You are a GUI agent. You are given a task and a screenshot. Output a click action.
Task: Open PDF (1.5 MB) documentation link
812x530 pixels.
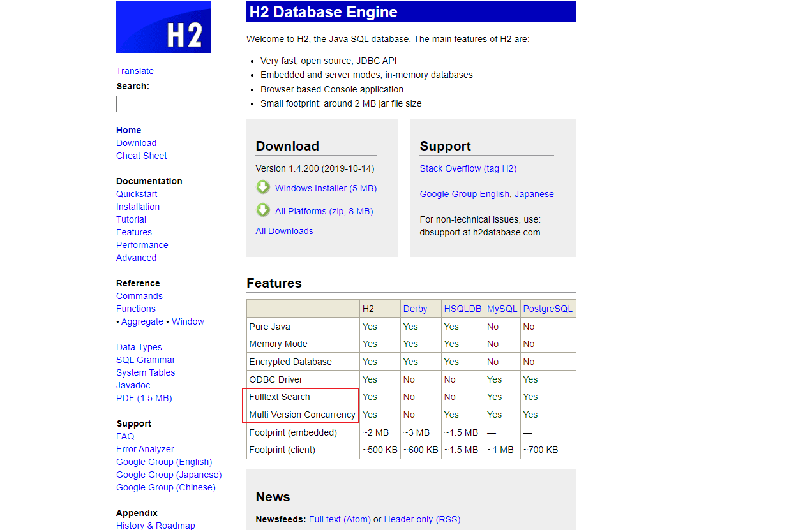(144, 398)
